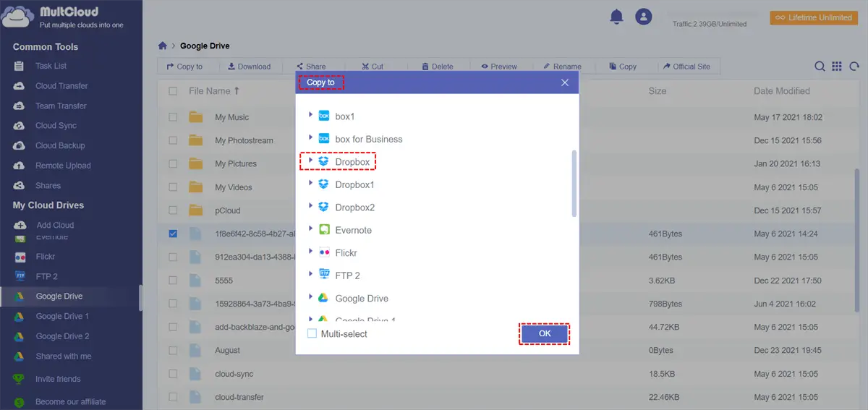Click Preview in the toolbar
Image resolution: width=868 pixels, height=410 pixels.
[x=499, y=67]
